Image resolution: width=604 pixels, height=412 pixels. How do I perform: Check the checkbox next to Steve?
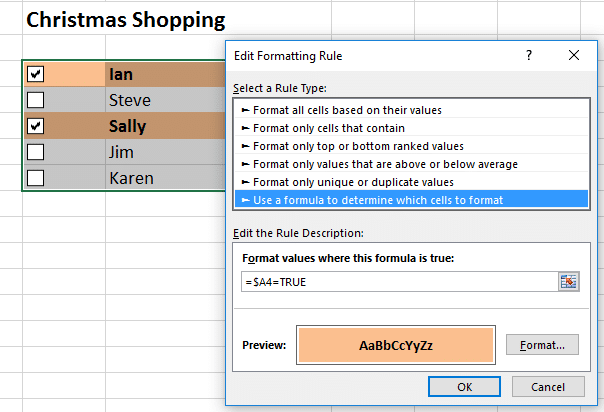(36, 100)
